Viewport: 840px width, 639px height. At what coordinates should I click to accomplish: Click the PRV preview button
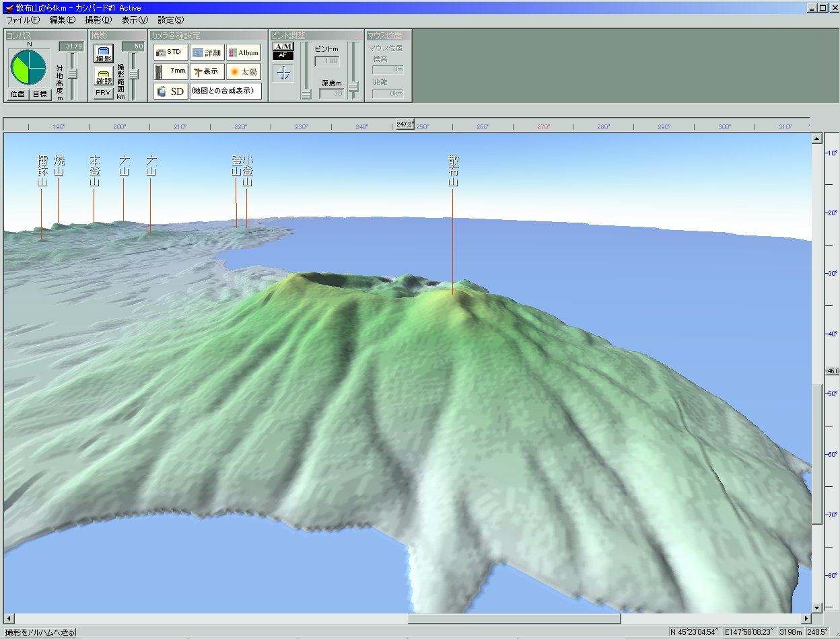[x=104, y=93]
